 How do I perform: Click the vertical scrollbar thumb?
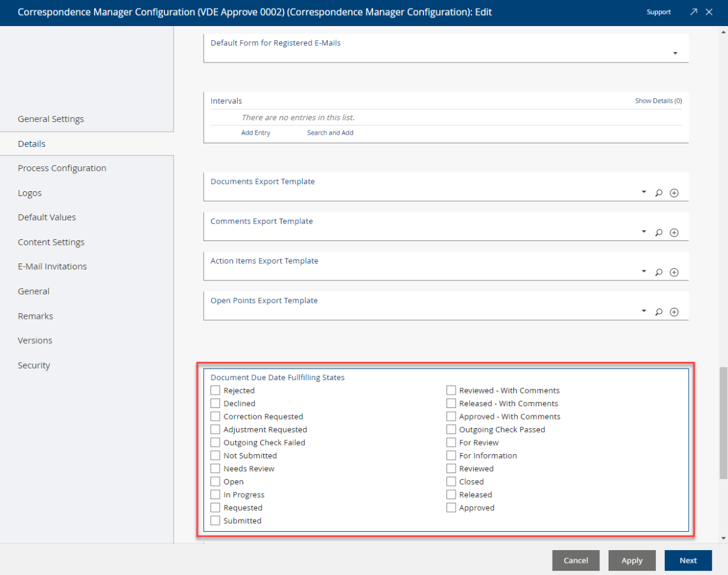point(723,423)
